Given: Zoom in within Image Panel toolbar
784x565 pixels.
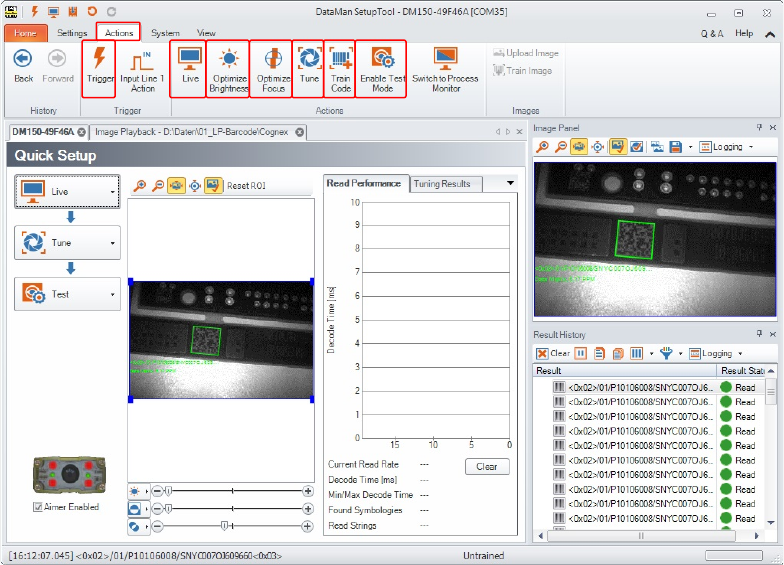Looking at the screenshot, I should tap(542, 146).
